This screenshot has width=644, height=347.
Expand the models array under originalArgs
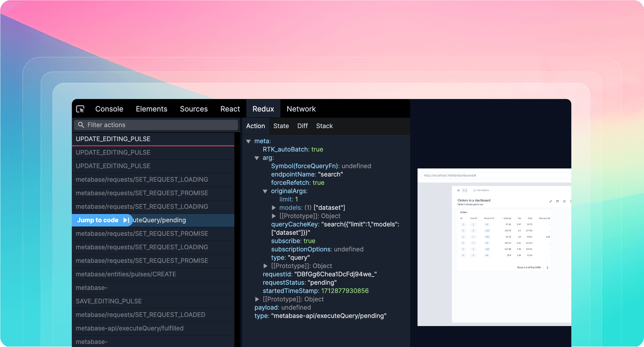point(274,208)
